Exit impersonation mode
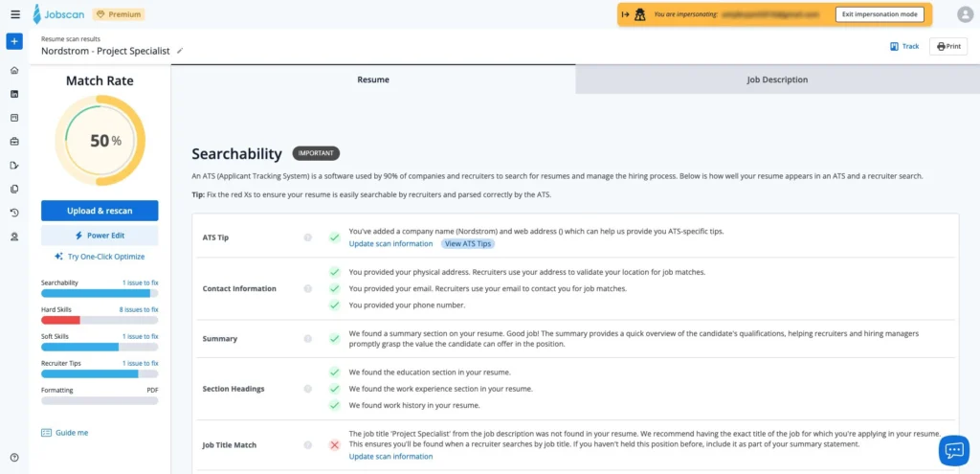The width and height of the screenshot is (980, 474). pos(880,14)
